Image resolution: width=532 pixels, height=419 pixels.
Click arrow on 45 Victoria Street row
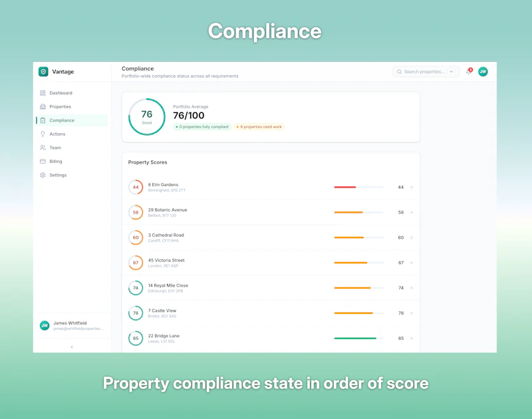411,263
